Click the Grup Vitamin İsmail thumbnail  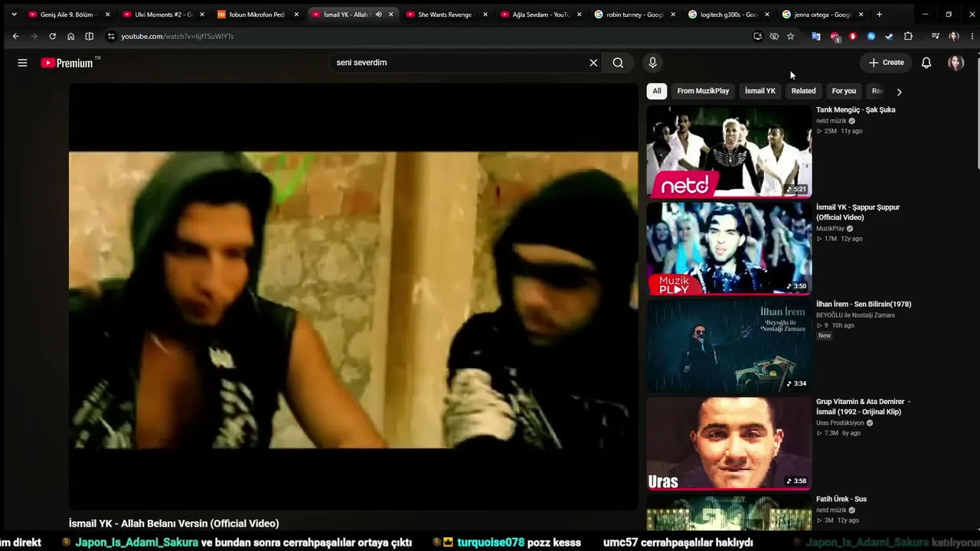click(729, 443)
